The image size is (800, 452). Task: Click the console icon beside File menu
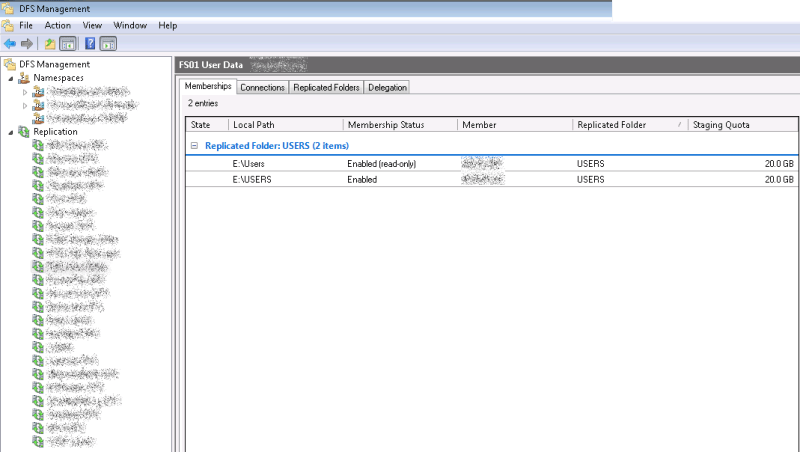point(8,26)
